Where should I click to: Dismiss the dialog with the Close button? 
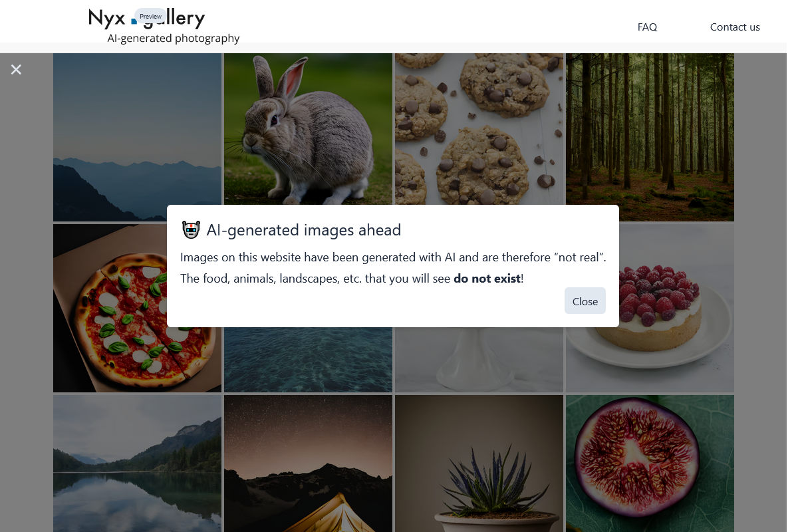(585, 301)
